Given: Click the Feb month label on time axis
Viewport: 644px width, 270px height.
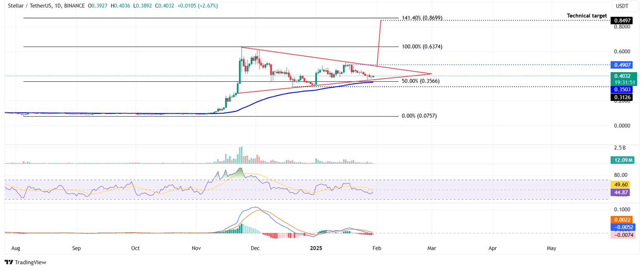Looking at the screenshot, I should (377, 248).
